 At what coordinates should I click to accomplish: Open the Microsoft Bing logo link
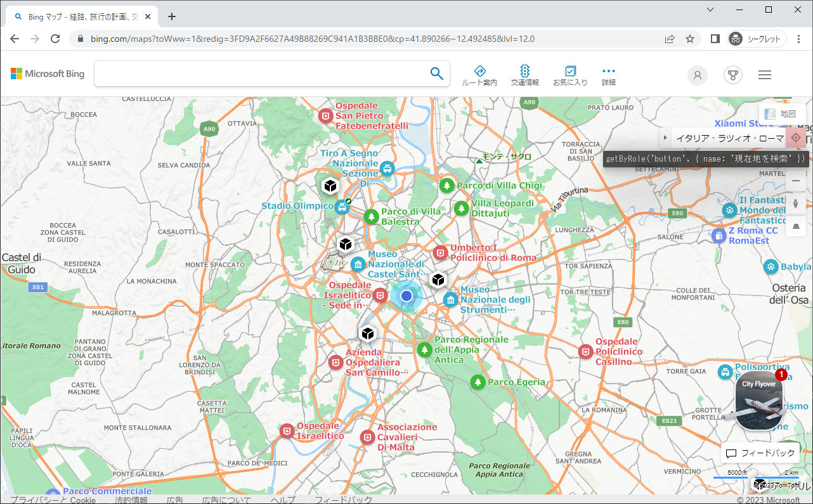pyautogui.click(x=48, y=74)
